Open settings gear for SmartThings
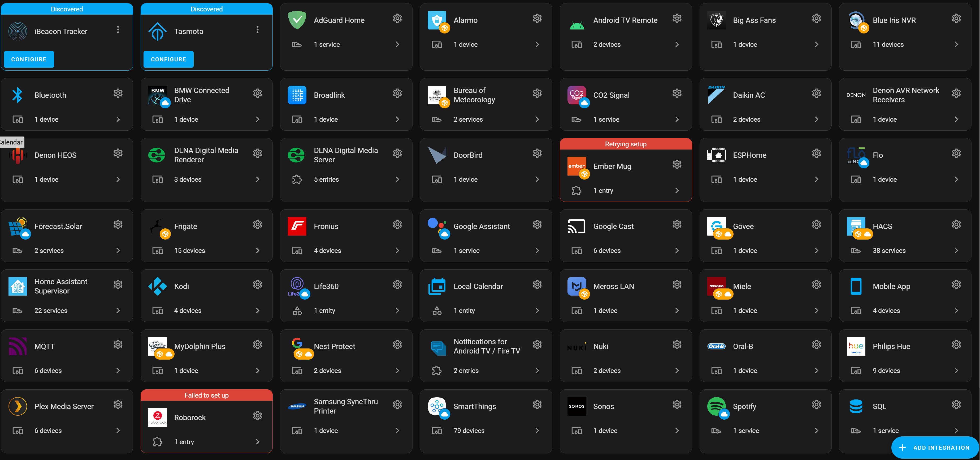Viewport: 980px width, 460px height. click(537, 404)
